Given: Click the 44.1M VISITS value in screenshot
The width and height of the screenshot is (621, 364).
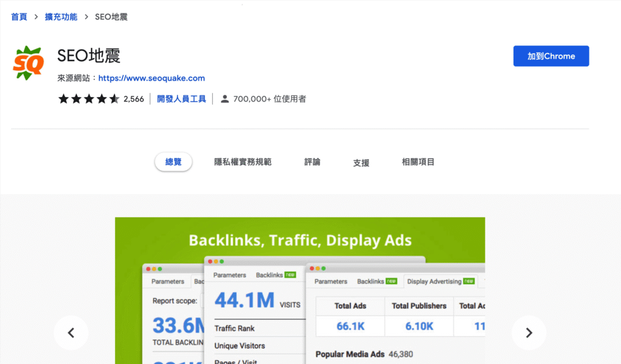Looking at the screenshot, I should click(x=257, y=300).
